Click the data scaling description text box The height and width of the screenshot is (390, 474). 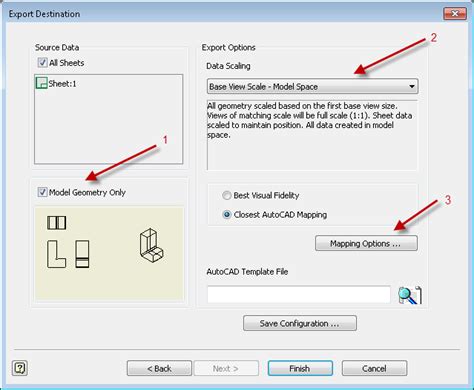click(x=312, y=135)
